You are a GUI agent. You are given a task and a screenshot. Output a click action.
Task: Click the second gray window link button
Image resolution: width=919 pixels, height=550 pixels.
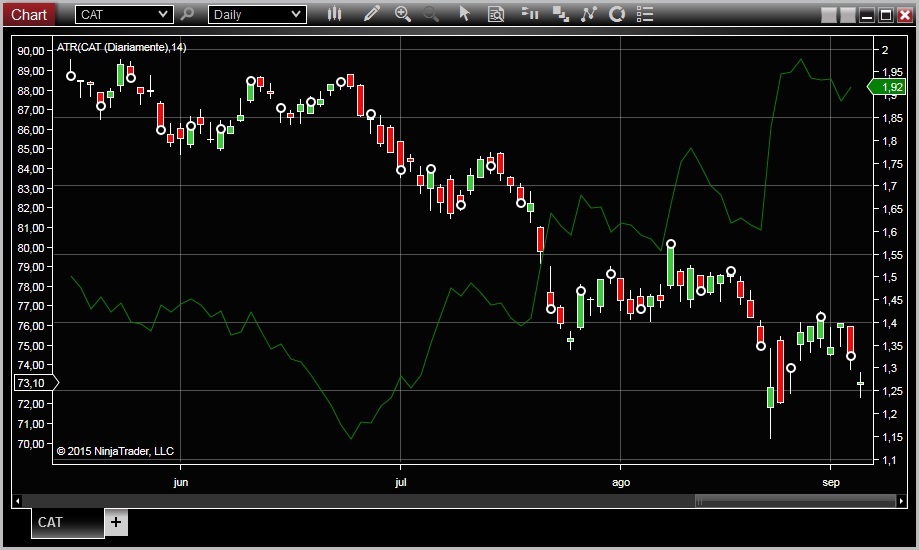pos(847,15)
